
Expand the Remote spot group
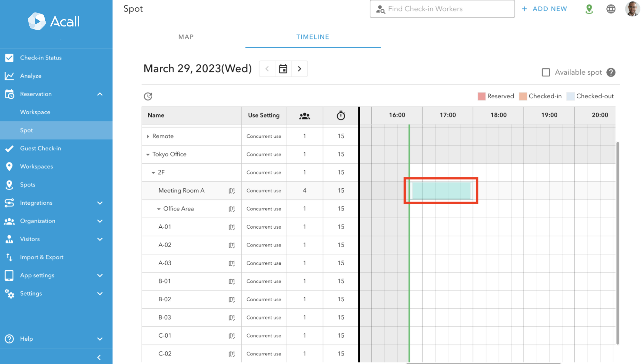[148, 136]
